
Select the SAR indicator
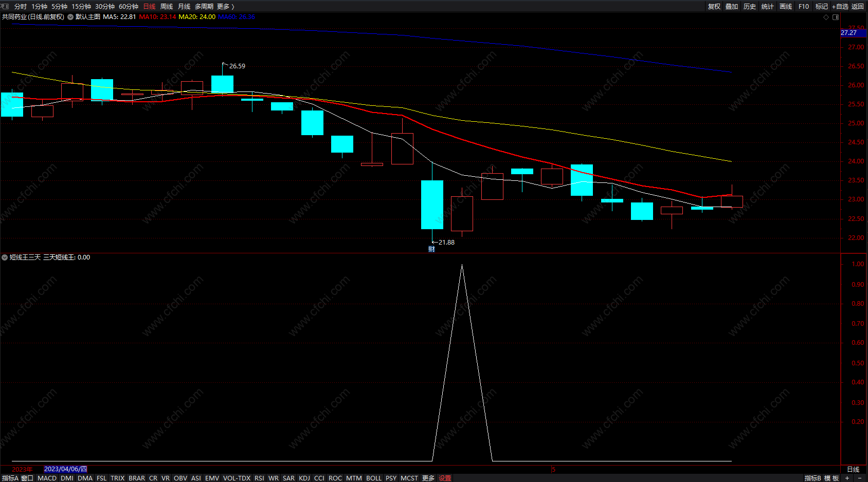tap(289, 478)
